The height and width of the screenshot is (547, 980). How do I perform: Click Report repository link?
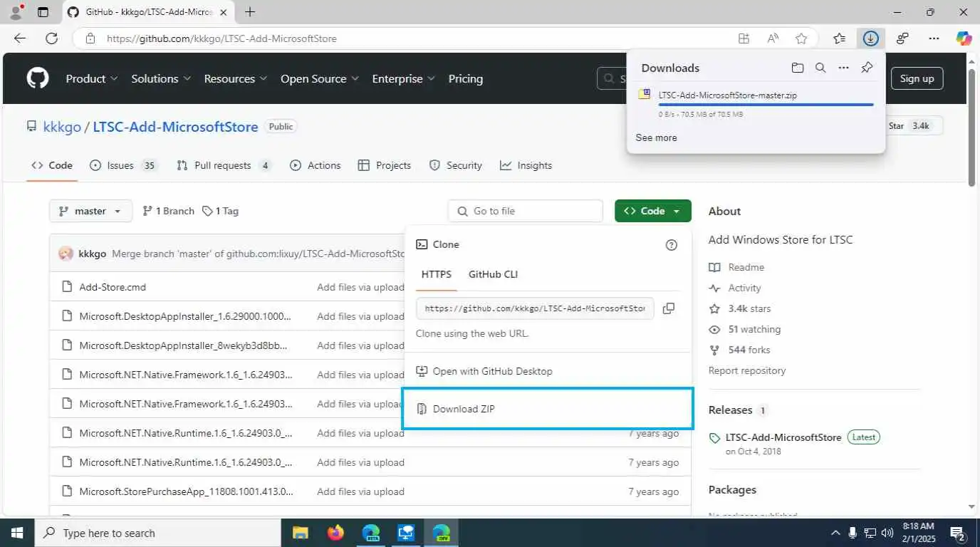pyautogui.click(x=747, y=370)
